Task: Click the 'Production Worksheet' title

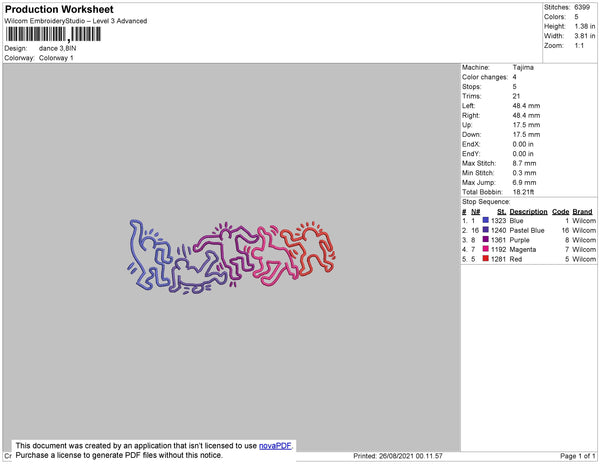Action: click(x=59, y=9)
